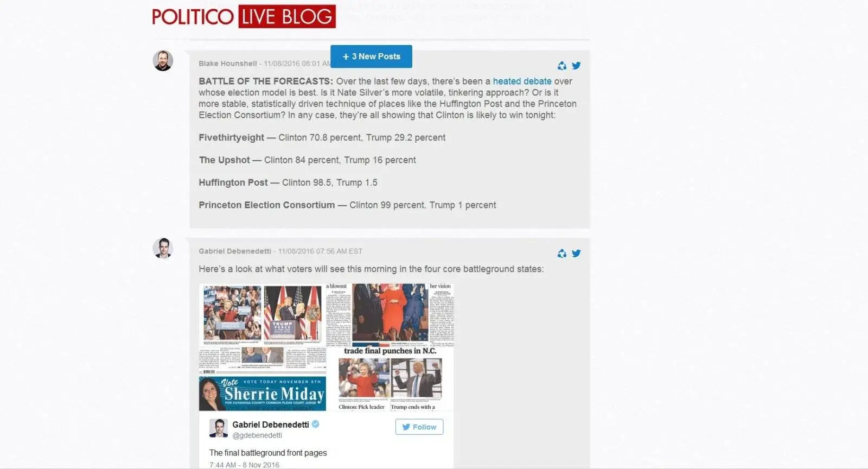Open the Clinton and Trump rally front page image

pyautogui.click(x=263, y=329)
